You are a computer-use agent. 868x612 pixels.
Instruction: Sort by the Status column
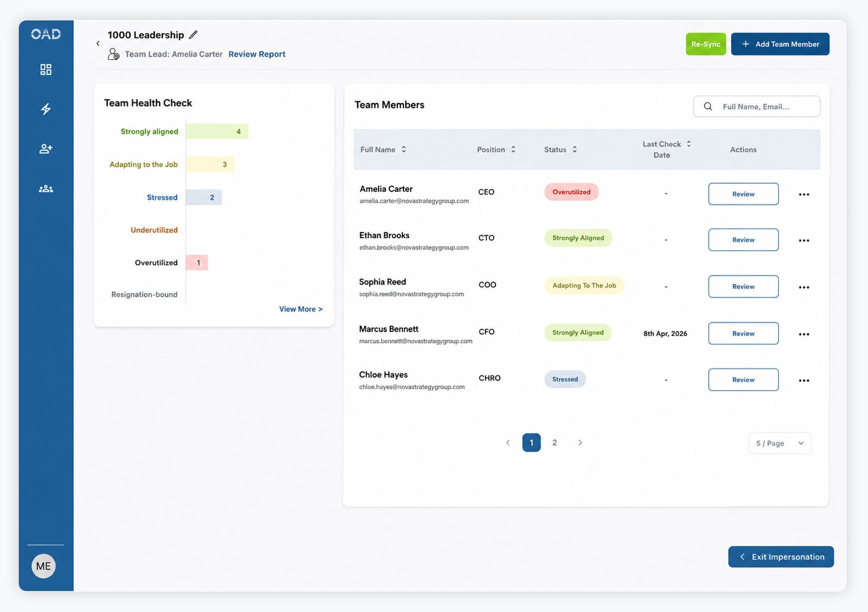tap(575, 149)
